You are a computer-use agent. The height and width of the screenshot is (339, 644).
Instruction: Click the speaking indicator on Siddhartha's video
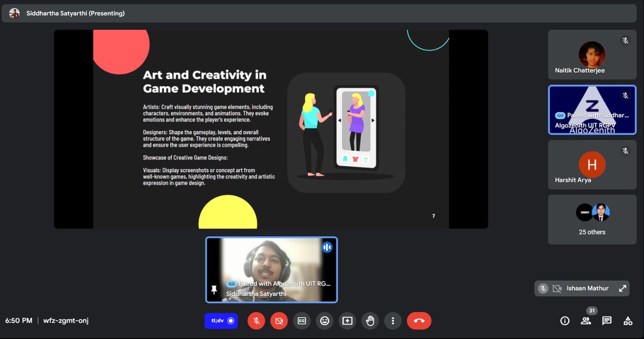[327, 247]
